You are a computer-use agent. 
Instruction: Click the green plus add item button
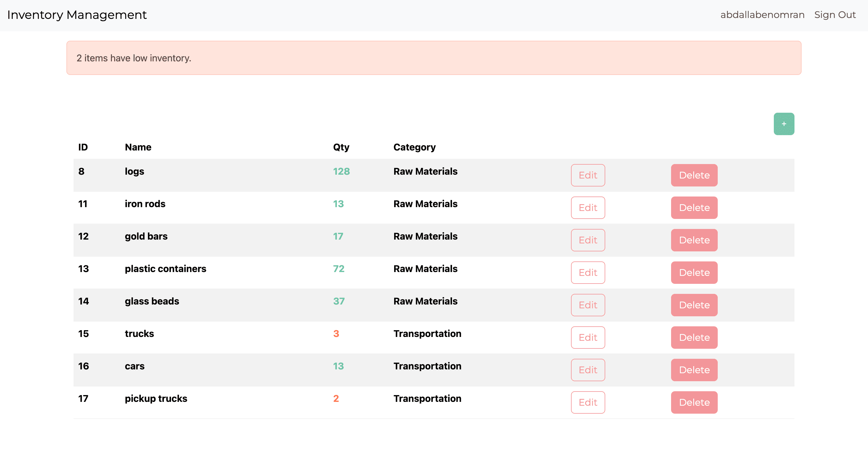tap(784, 124)
